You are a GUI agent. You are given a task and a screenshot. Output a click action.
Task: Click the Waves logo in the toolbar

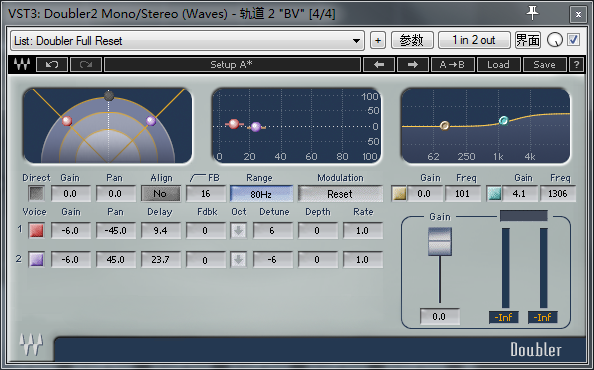(x=22, y=64)
